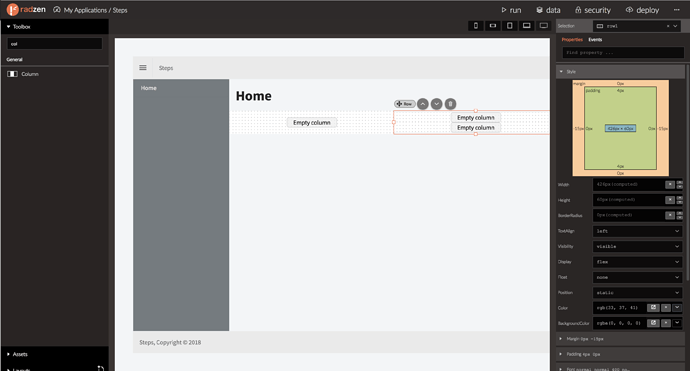
Task: Open the Color picker icon button
Action: pyautogui.click(x=653, y=308)
